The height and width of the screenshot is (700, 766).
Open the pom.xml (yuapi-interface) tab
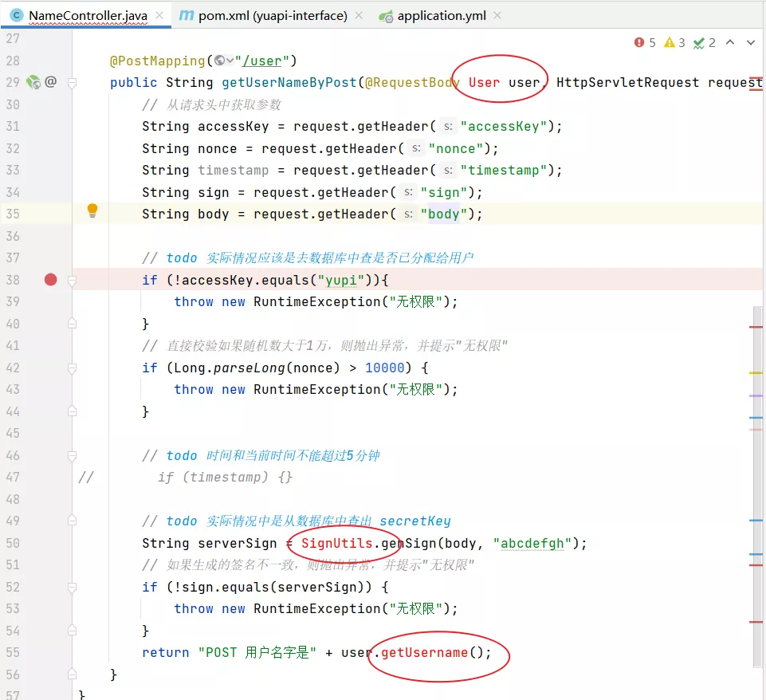[273, 16]
